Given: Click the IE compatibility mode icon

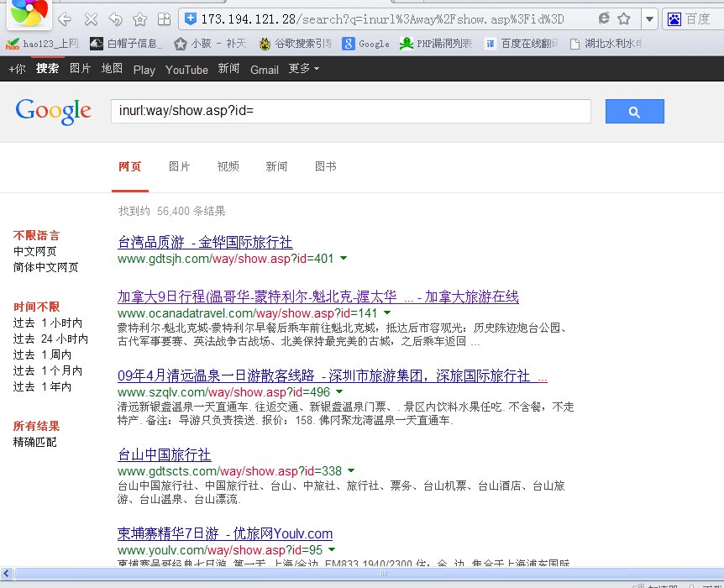Looking at the screenshot, I should pos(604,18).
